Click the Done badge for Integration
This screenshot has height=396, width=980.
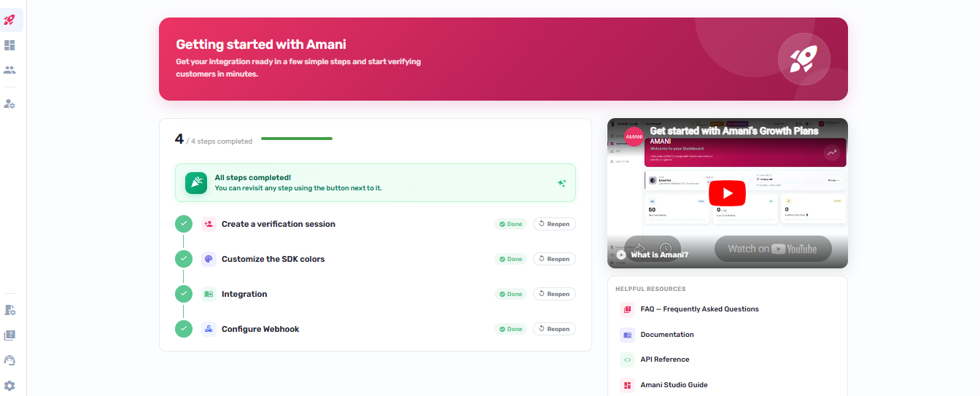pyautogui.click(x=510, y=294)
